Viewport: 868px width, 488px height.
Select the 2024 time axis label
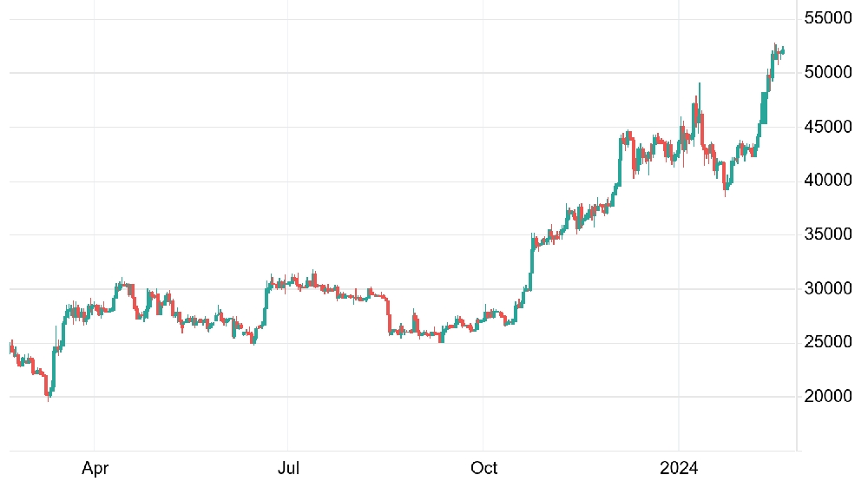point(679,469)
